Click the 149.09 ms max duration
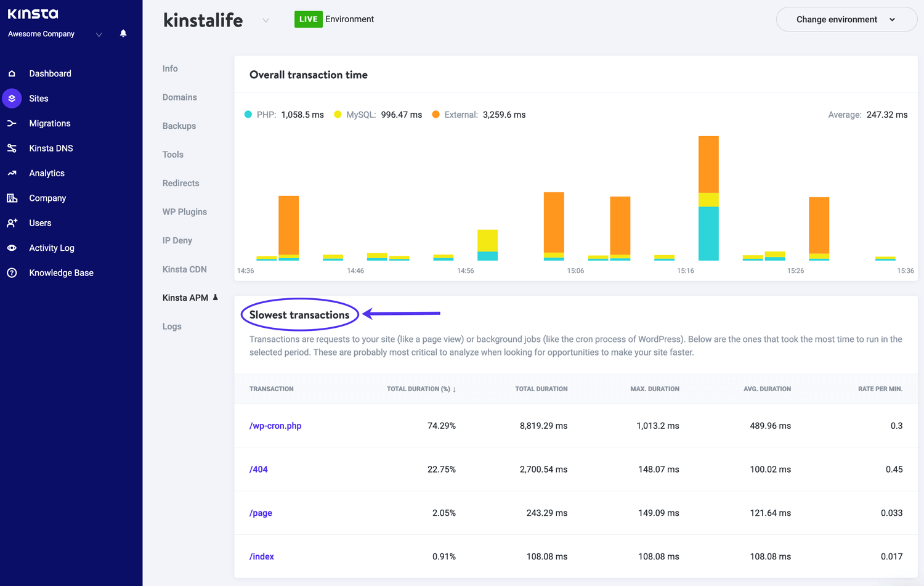The width and height of the screenshot is (924, 586). [x=659, y=513]
